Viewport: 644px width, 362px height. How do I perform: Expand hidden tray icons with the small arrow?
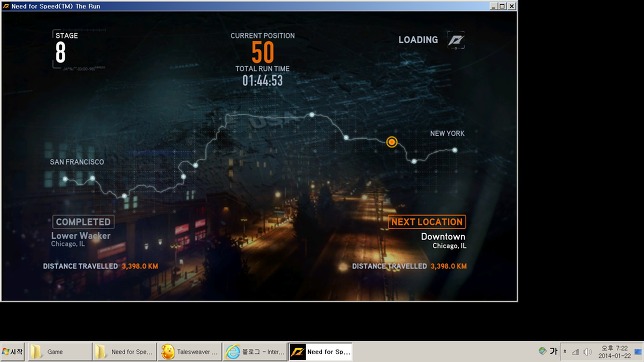[565, 352]
